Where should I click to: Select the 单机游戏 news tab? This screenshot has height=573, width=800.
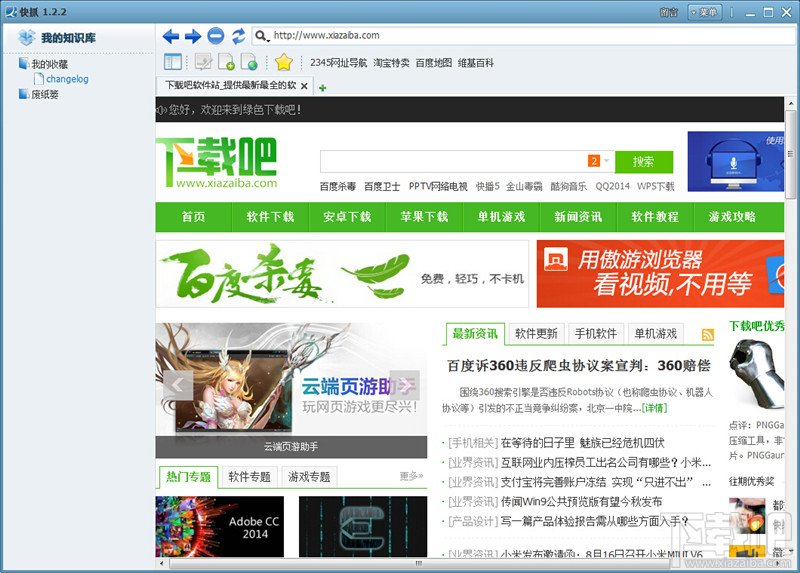tap(656, 334)
